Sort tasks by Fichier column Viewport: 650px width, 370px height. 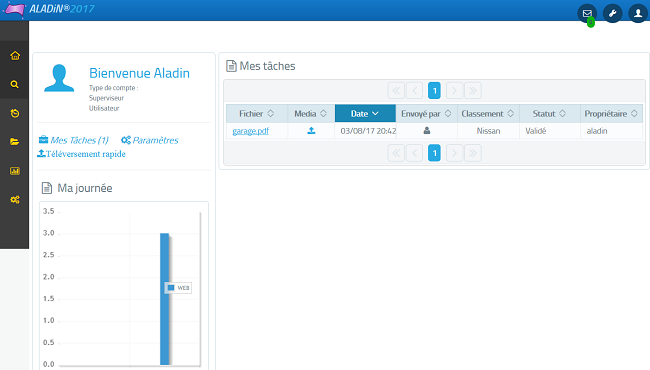click(257, 114)
